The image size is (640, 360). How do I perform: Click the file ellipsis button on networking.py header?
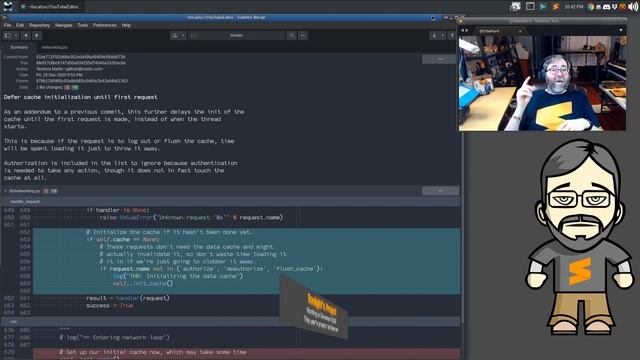tap(440, 191)
